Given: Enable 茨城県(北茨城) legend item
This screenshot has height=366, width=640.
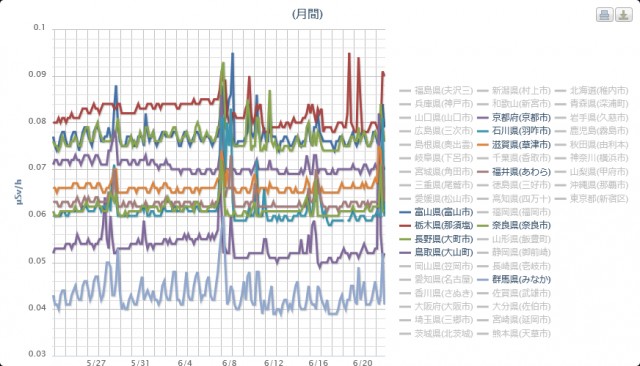Looking at the screenshot, I should coord(437,334).
